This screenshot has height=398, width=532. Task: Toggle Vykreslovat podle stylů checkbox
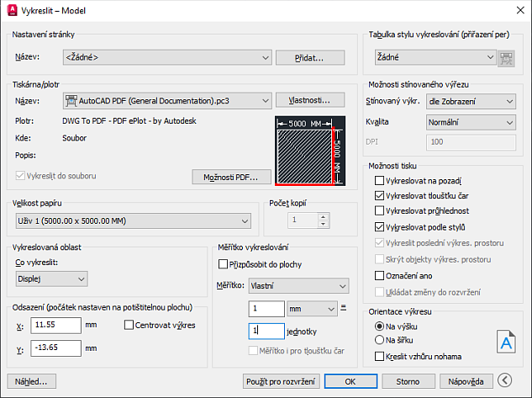tap(379, 227)
